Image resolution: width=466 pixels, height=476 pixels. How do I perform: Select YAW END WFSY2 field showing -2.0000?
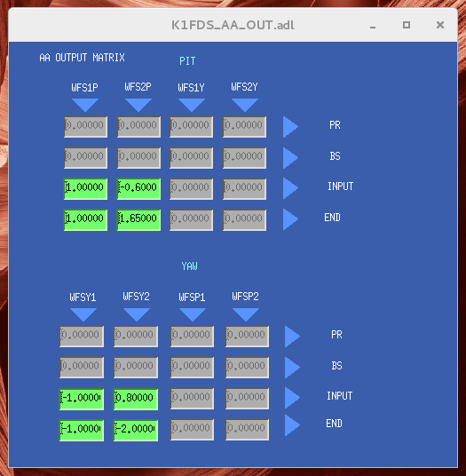point(136,430)
